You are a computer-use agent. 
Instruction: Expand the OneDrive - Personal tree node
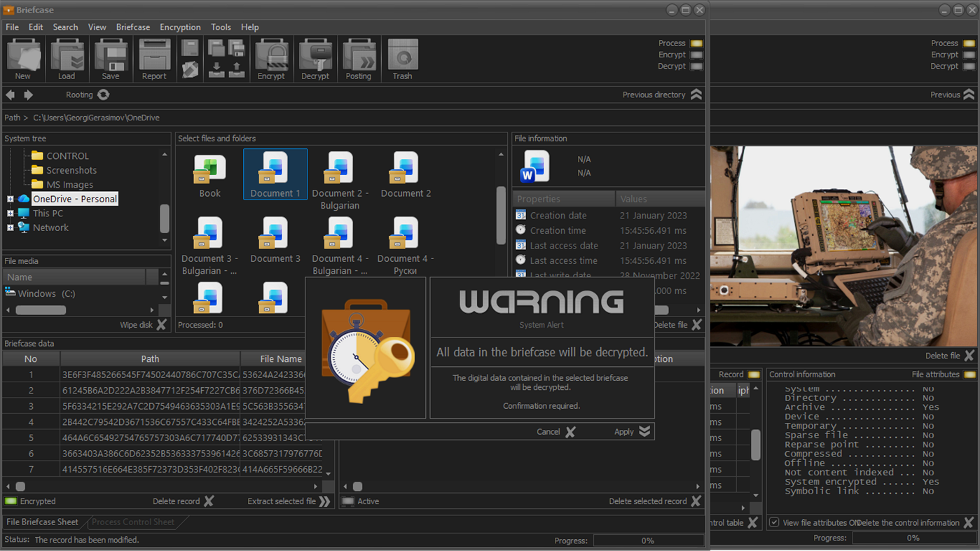(x=11, y=200)
